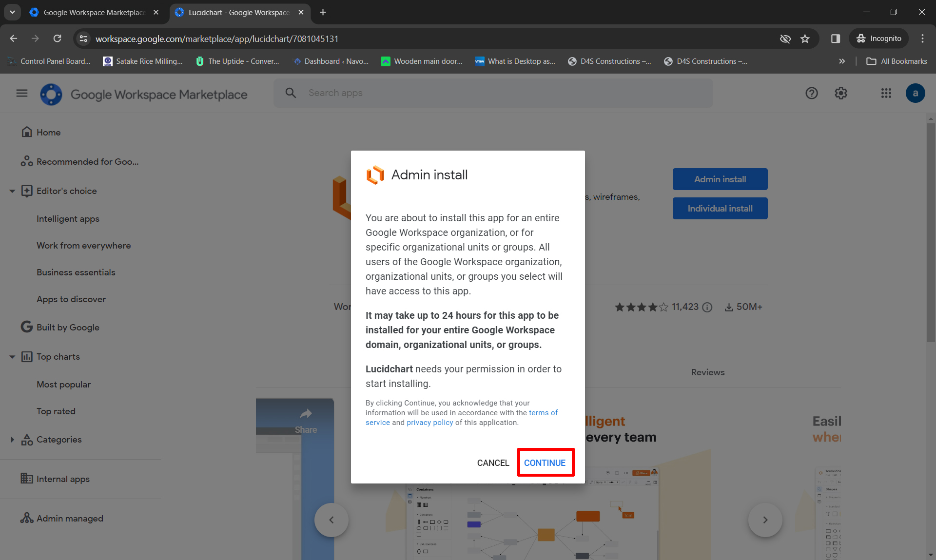936x560 pixels.
Task: Show hidden bookmarks overflow chevron
Action: (842, 61)
